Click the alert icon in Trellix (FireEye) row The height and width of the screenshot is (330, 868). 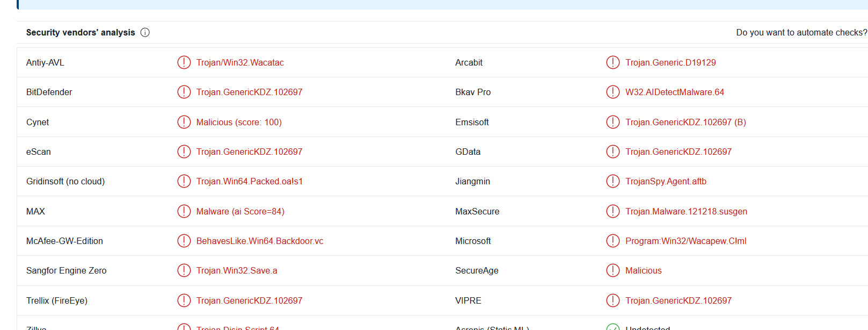pos(184,300)
